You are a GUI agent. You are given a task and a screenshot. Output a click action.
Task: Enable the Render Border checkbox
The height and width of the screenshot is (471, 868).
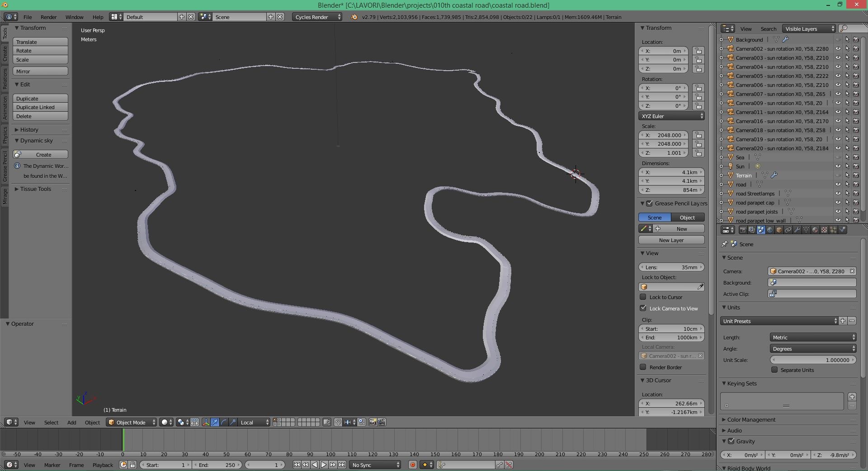coord(643,367)
